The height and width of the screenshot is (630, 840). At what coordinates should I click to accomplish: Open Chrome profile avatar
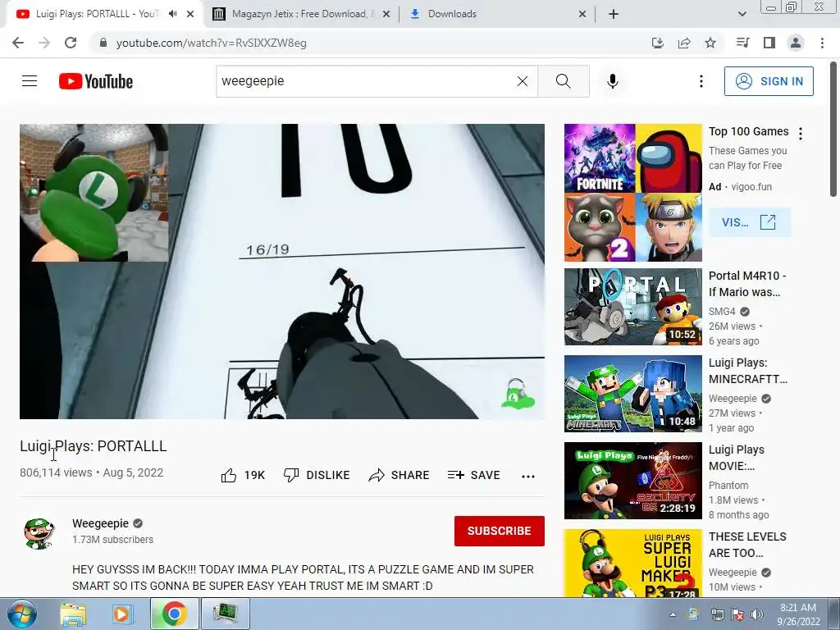pos(796,43)
